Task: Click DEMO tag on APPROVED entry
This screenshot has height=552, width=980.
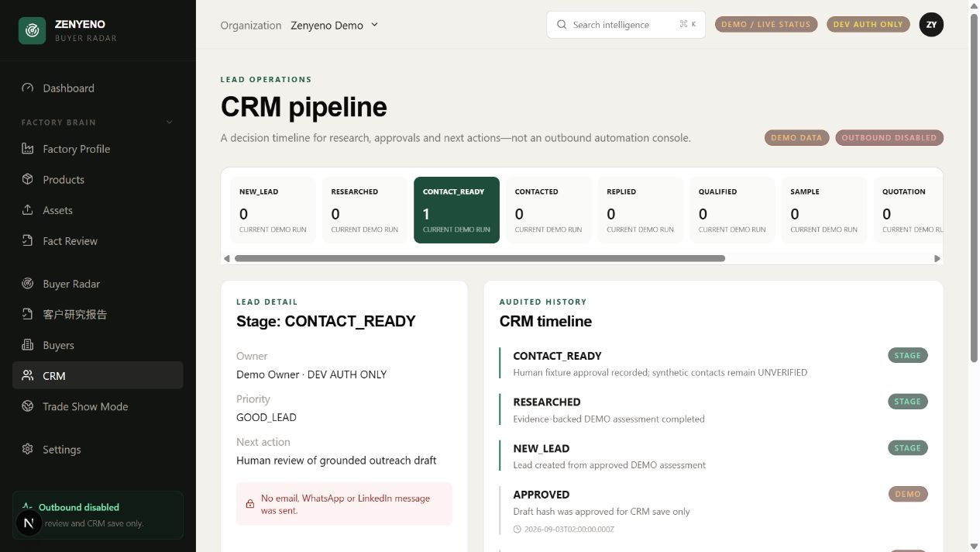Action: coord(908,494)
